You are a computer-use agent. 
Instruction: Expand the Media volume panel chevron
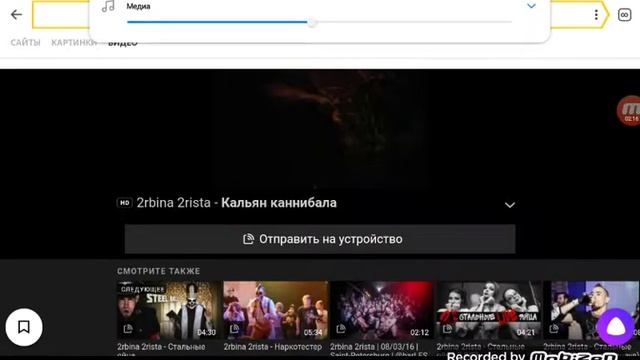coord(531,6)
